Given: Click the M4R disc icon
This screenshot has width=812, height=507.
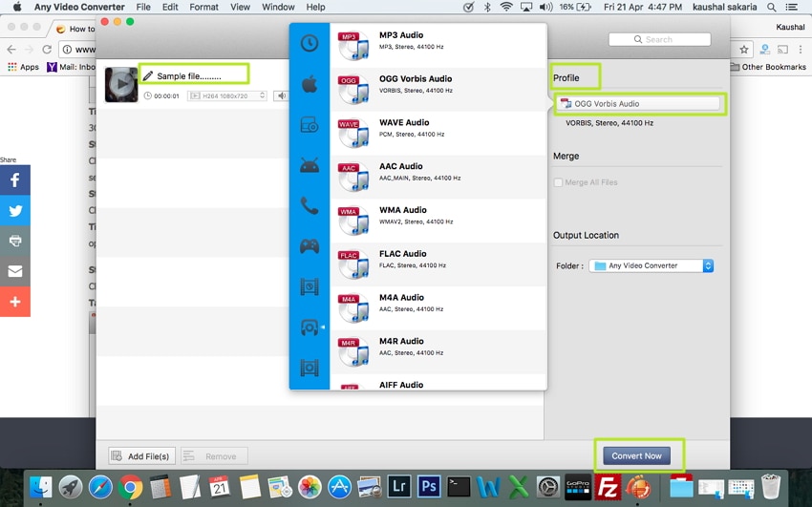Looking at the screenshot, I should point(353,352).
